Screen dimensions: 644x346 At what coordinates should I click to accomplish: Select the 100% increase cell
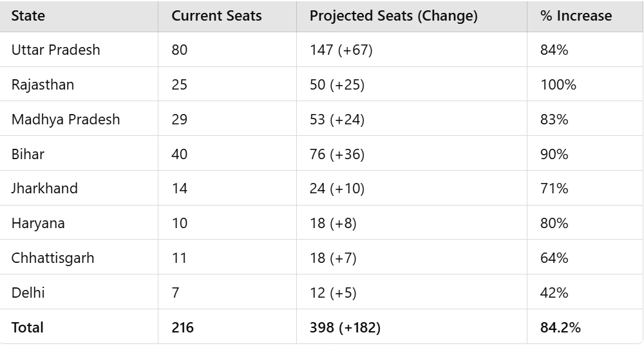pos(558,84)
